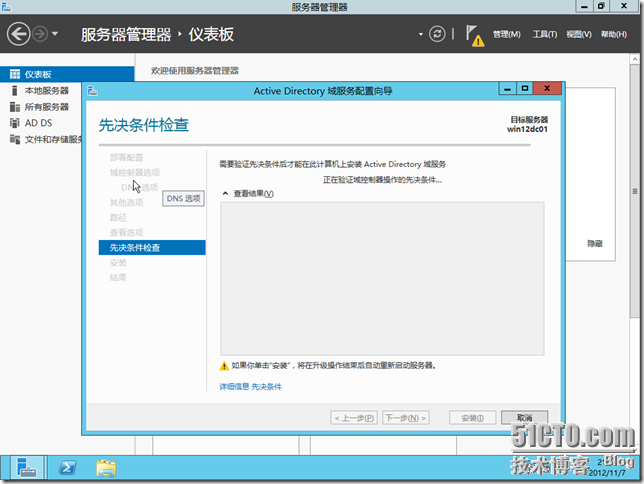Select the 其他选项 wizard step
The width and height of the screenshot is (644, 484).
pyautogui.click(x=126, y=203)
